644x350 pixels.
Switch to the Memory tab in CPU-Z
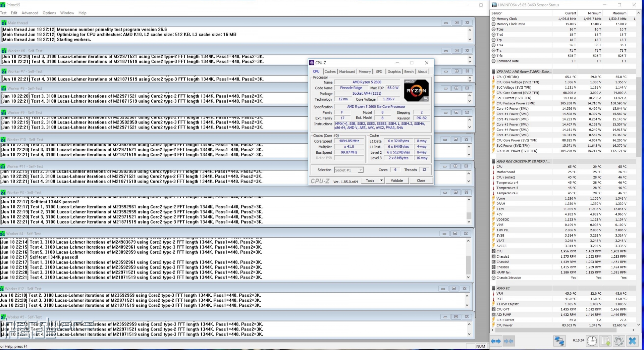365,71
